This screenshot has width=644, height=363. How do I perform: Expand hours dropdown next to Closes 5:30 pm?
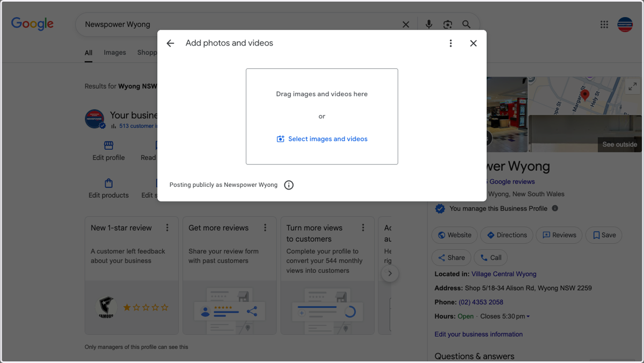(528, 317)
